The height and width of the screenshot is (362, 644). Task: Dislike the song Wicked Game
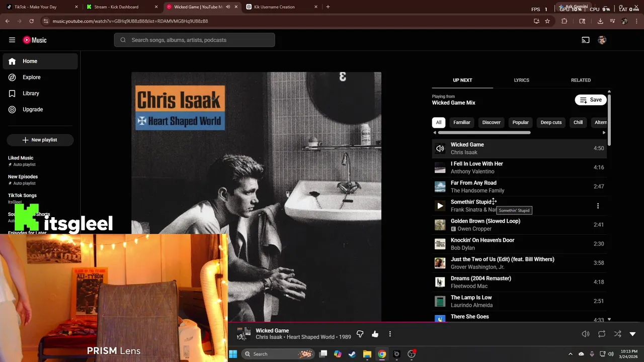[360, 334]
